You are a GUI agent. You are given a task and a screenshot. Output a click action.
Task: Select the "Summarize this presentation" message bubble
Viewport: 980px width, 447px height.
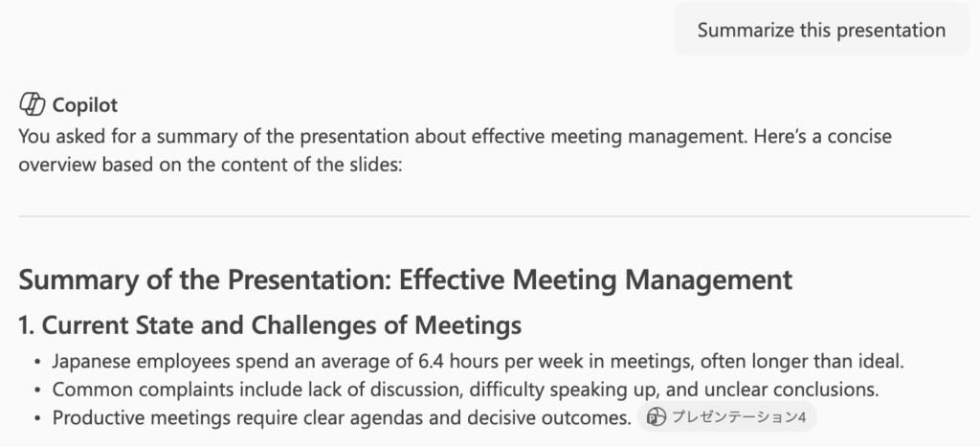coord(821,30)
